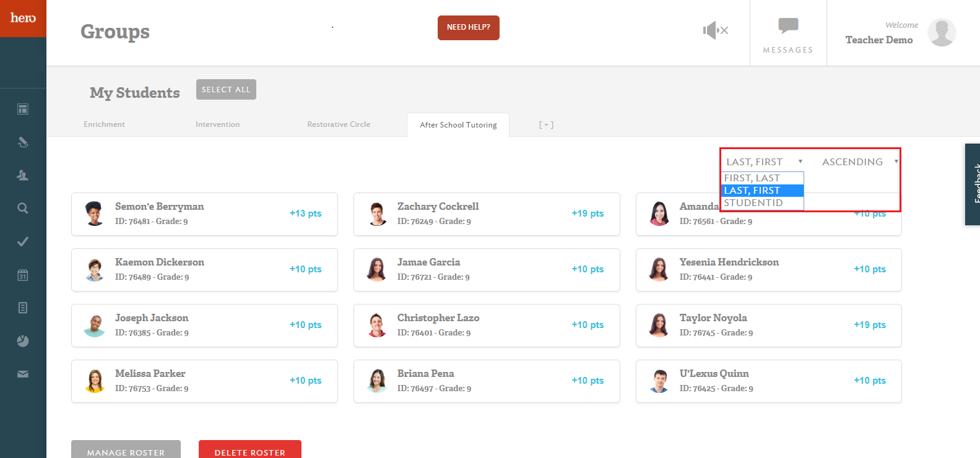Select the After School Tutoring tab
980x458 pixels.
click(x=458, y=124)
